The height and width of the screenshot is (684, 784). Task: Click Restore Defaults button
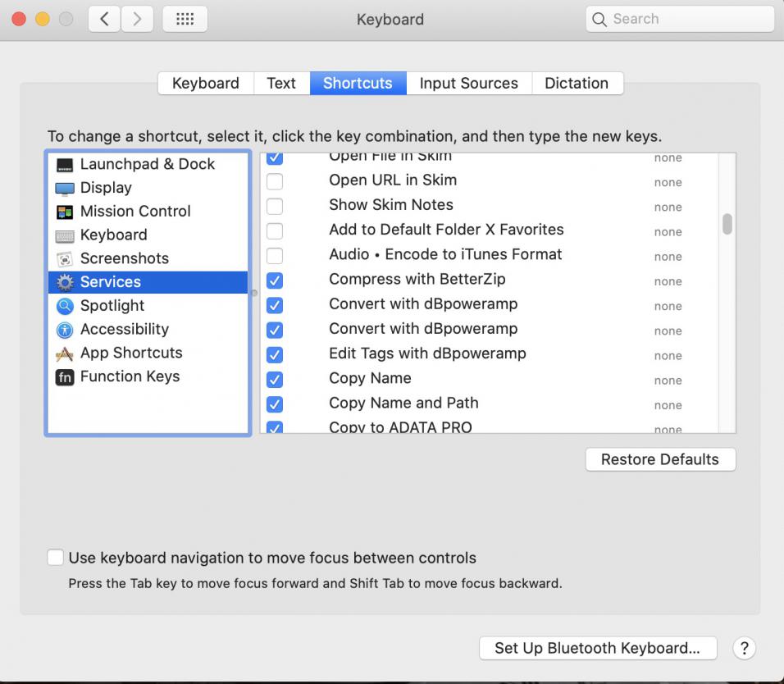pos(660,459)
